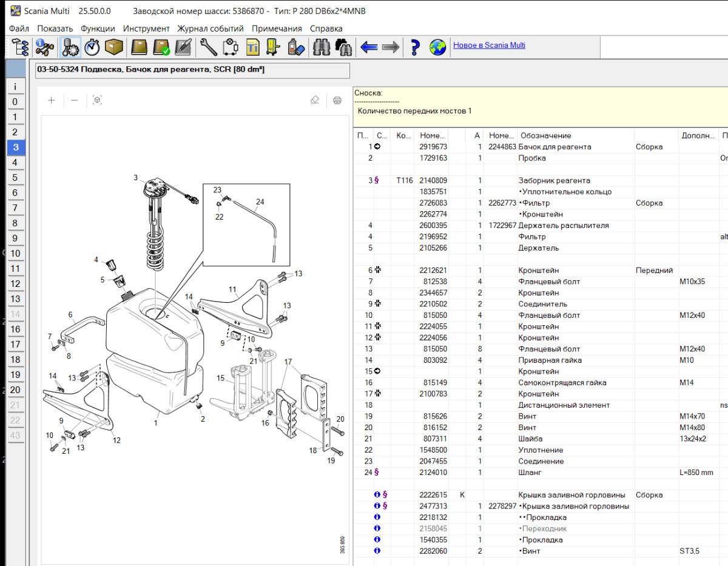Click the arrow marker icon in the Бачок для реагента row
The image size is (728, 566).
[377, 147]
